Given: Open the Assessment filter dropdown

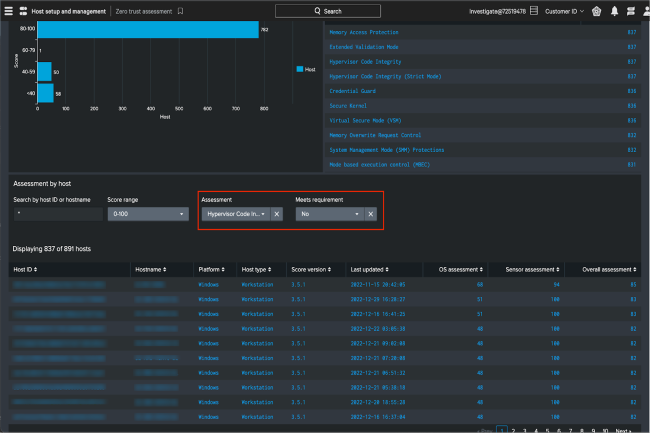Looking at the screenshot, I should pos(235,214).
